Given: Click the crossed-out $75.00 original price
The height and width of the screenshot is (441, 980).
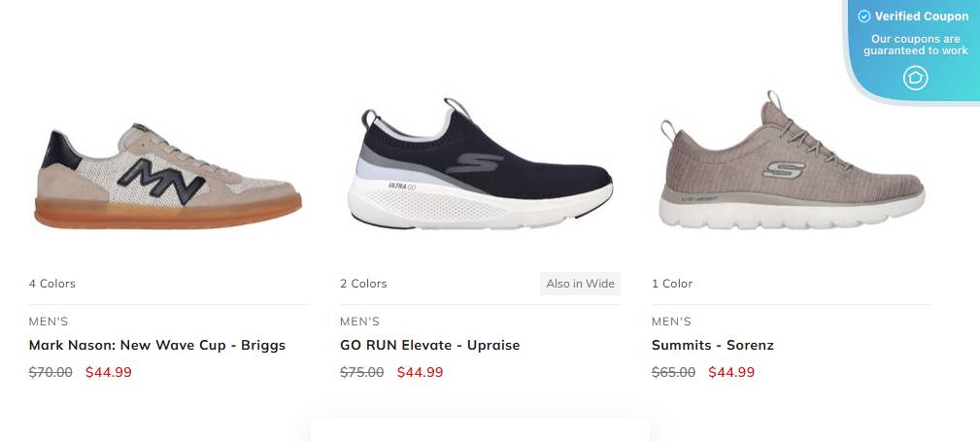Looking at the screenshot, I should (x=361, y=372).
